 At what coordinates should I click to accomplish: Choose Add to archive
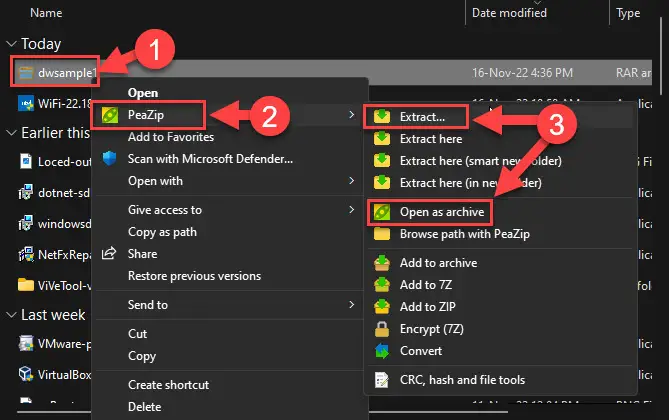[x=438, y=263]
